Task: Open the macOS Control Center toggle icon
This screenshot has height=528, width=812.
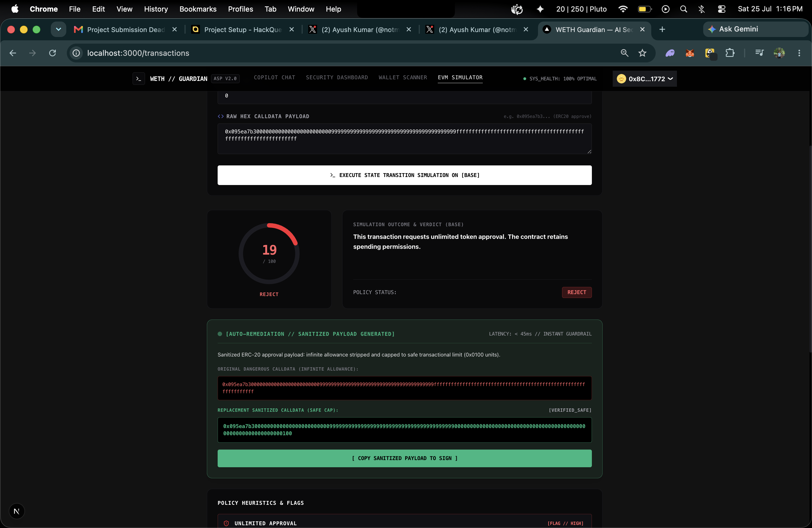Action: coord(722,9)
